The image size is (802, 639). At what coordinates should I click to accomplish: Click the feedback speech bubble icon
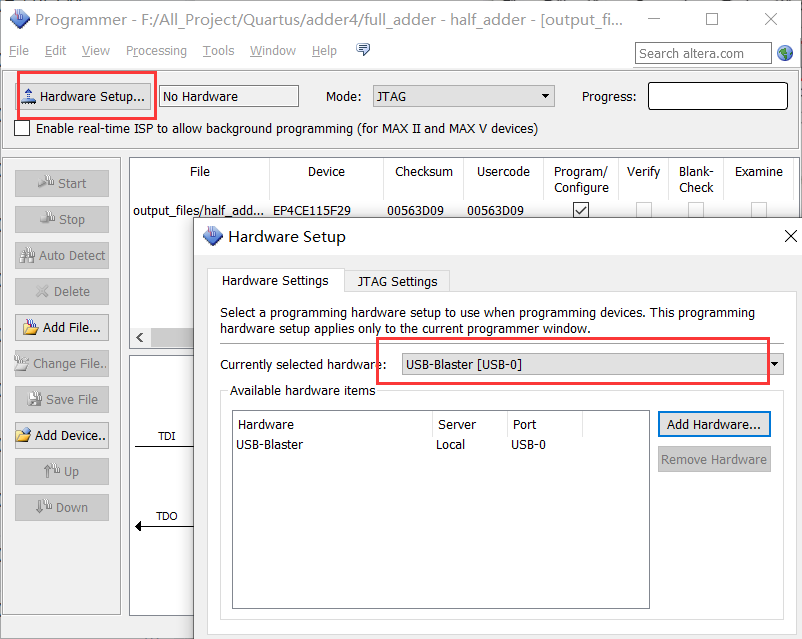click(363, 50)
